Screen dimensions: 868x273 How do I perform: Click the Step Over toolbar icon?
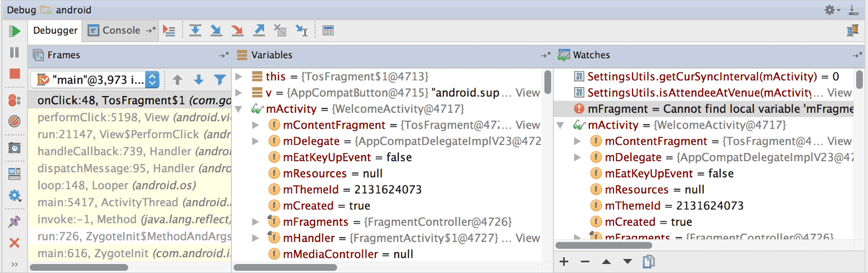195,30
